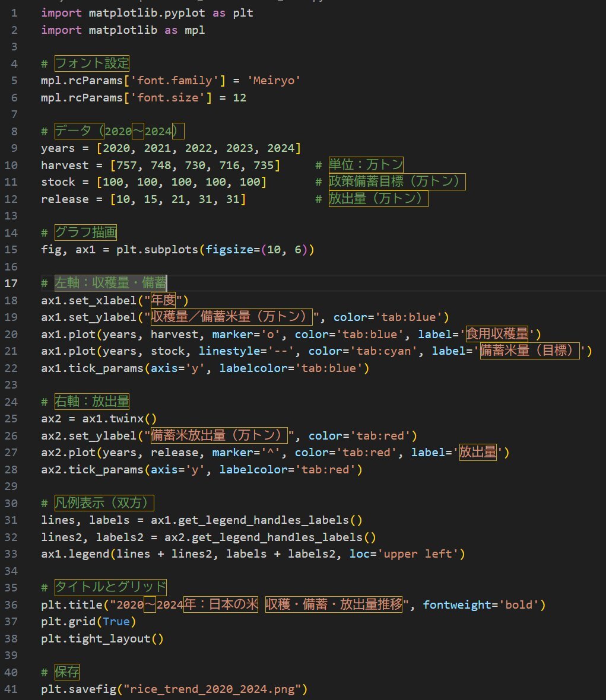Screen dimensions: 606x700
Task: Click 'True' in plt.grid call
Action: point(116,622)
